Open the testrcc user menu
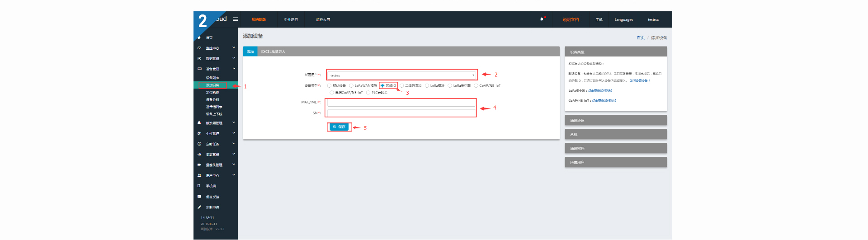 pyautogui.click(x=653, y=19)
